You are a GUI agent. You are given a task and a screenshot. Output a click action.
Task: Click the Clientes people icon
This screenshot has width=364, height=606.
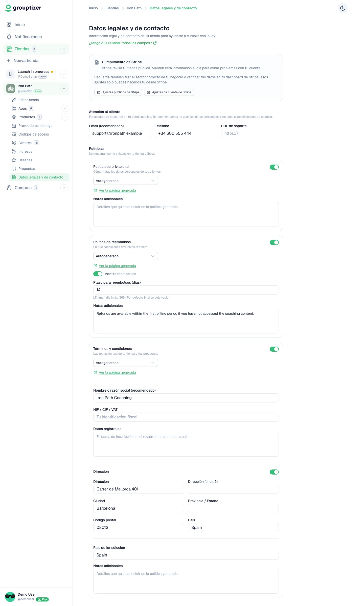coord(14,143)
